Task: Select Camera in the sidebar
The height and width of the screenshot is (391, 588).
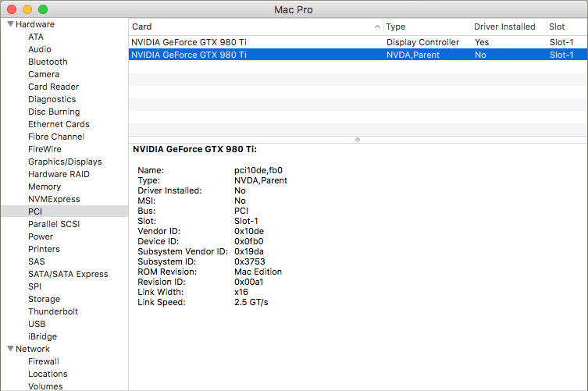Action: click(x=44, y=74)
